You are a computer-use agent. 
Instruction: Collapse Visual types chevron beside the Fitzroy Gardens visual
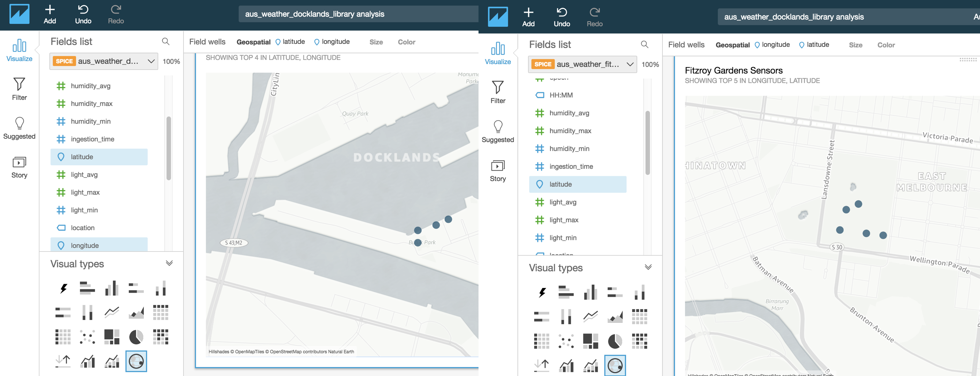[x=648, y=267]
